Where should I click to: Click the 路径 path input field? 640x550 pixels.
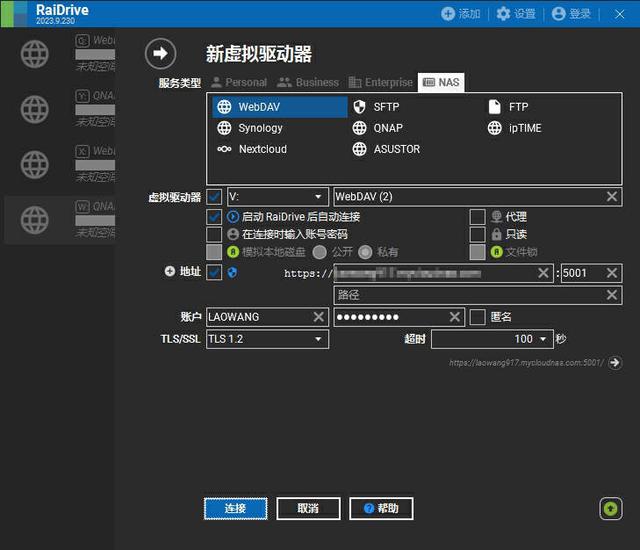[x=478, y=295]
